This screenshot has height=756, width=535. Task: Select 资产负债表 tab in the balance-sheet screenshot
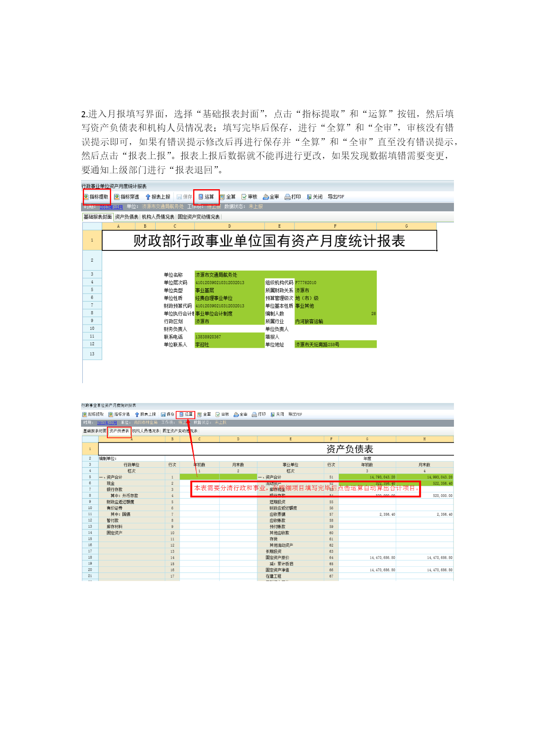119,431
